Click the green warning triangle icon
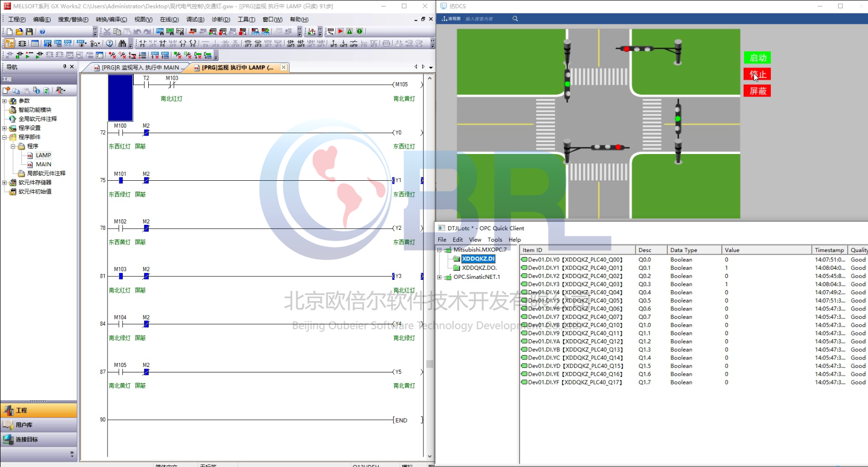 point(350,32)
